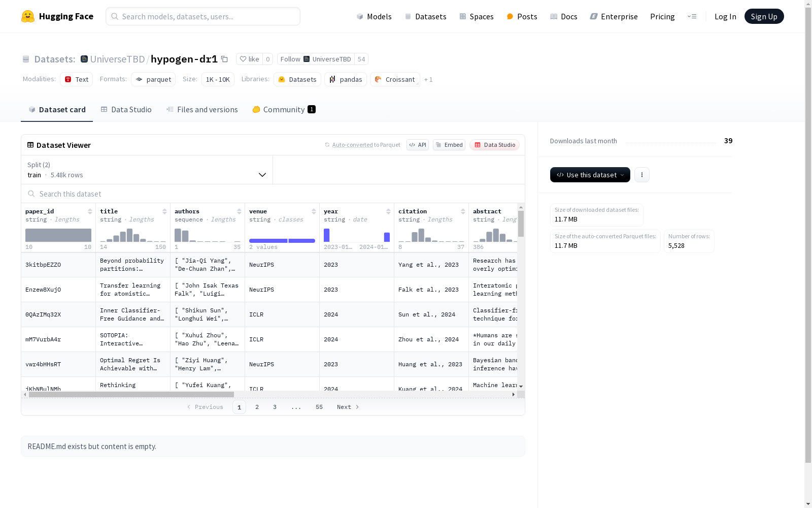This screenshot has height=508, width=812.
Task: Select the pandas library tag
Action: tap(346, 79)
